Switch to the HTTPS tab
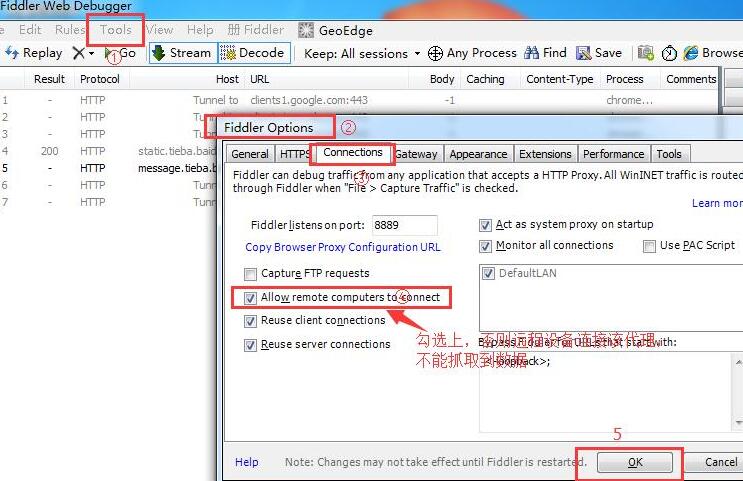Image resolution: width=743 pixels, height=481 pixels. click(294, 154)
